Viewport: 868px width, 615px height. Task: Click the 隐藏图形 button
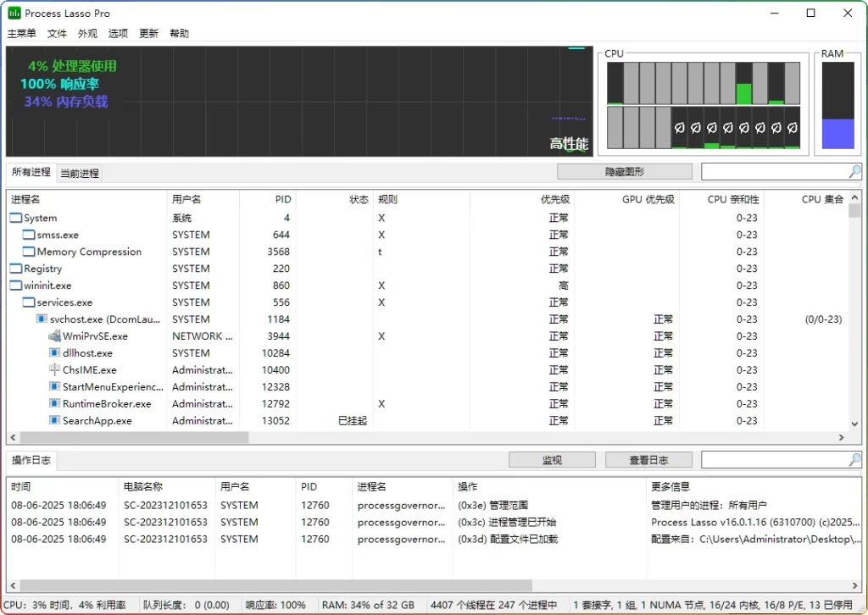[625, 172]
